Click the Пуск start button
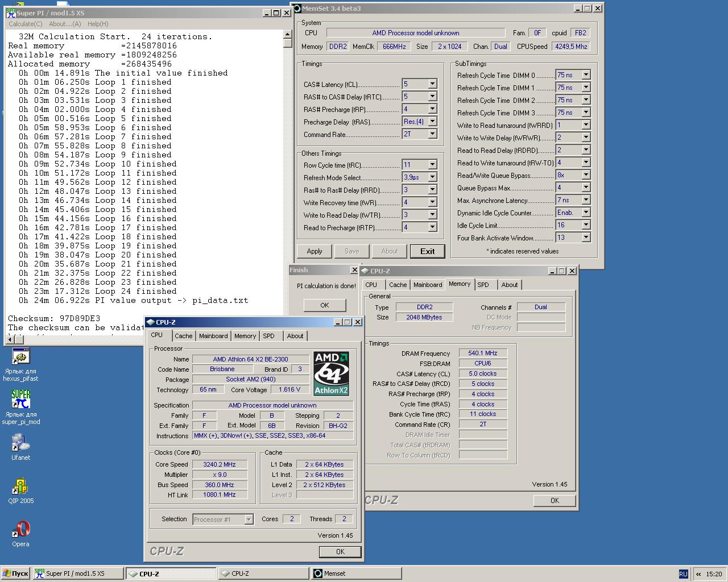This screenshot has width=728, height=582. click(x=15, y=573)
